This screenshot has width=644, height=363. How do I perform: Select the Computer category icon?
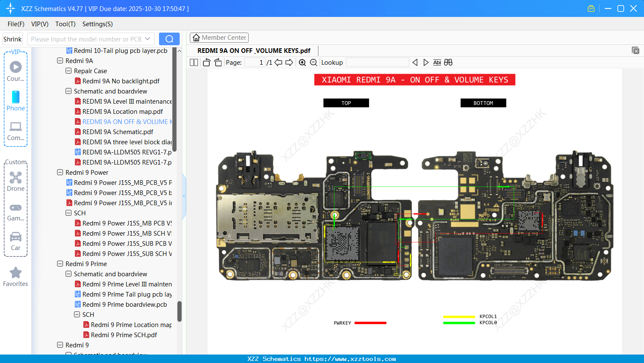[16, 131]
